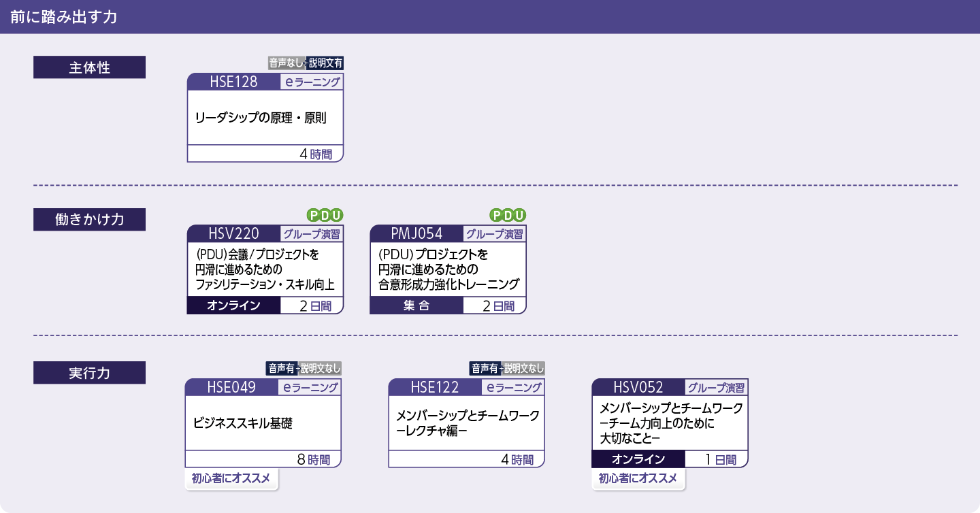Select the 実行力 category label

click(90, 373)
